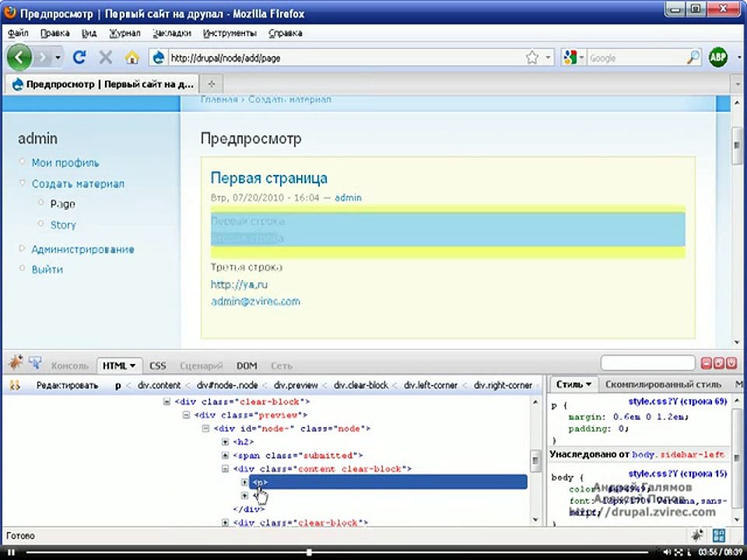Open the Adblock Plus ABP icon
747x560 pixels.
point(718,58)
